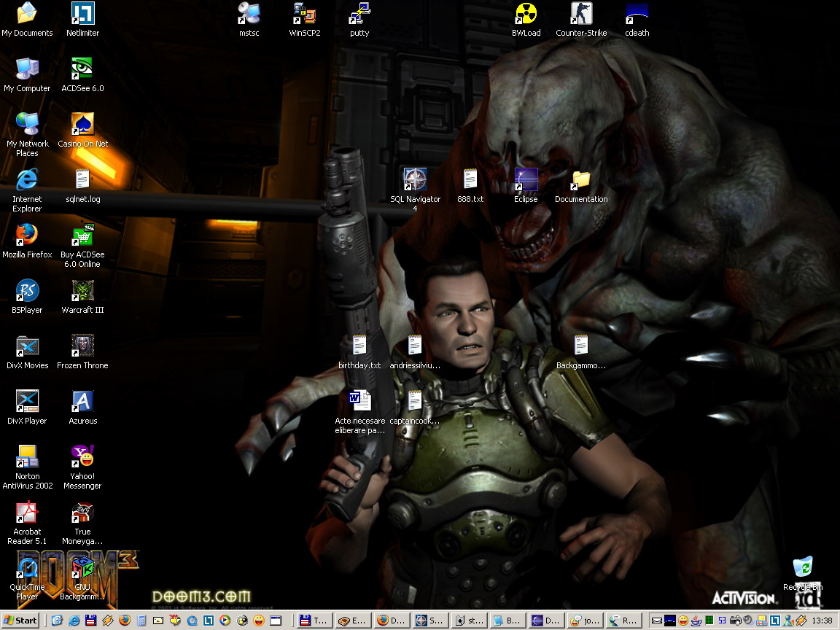The width and height of the screenshot is (840, 630).
Task: Open QuickTime Player desktop icon
Action: [x=27, y=578]
